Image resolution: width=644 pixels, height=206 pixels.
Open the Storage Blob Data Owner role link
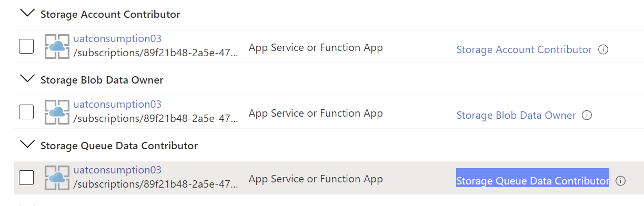516,115
